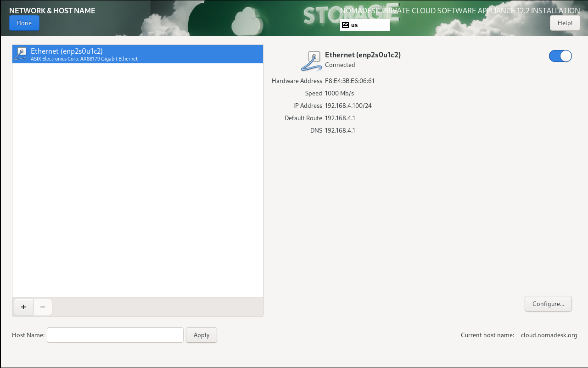The height and width of the screenshot is (368, 588).
Task: Add a new network device with plus
Action: pyautogui.click(x=23, y=307)
